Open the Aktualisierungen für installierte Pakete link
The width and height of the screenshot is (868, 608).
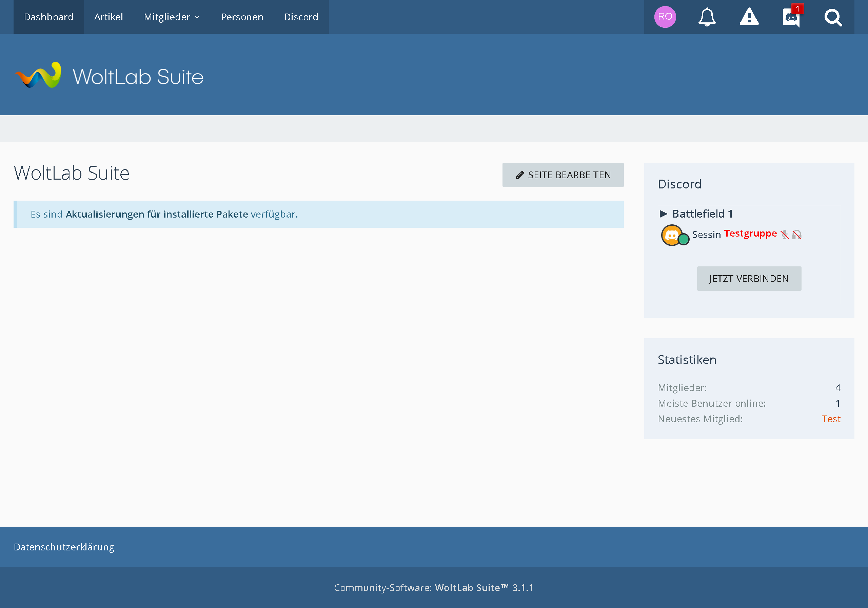coord(157,214)
